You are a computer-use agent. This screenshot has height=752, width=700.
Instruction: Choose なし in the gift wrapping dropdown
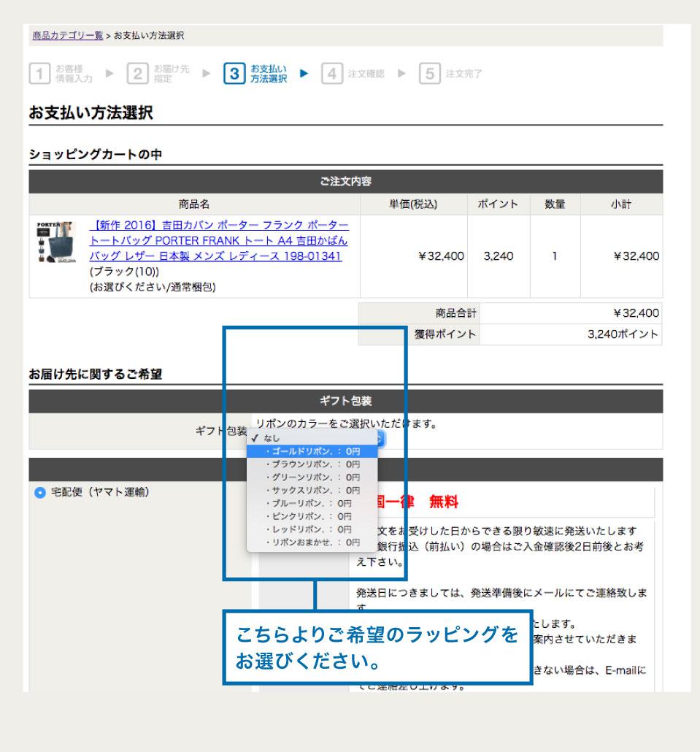point(312,438)
